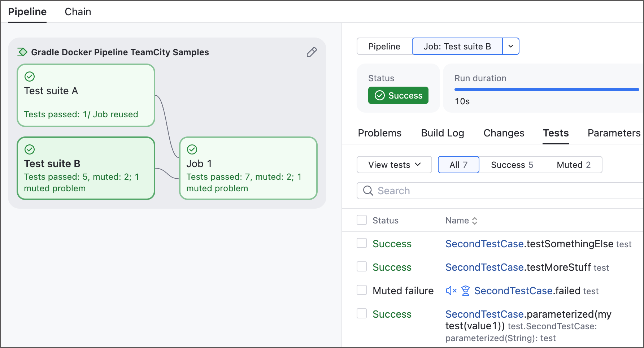Click the blue Run duration progress bar
The image size is (644, 348).
click(x=547, y=90)
